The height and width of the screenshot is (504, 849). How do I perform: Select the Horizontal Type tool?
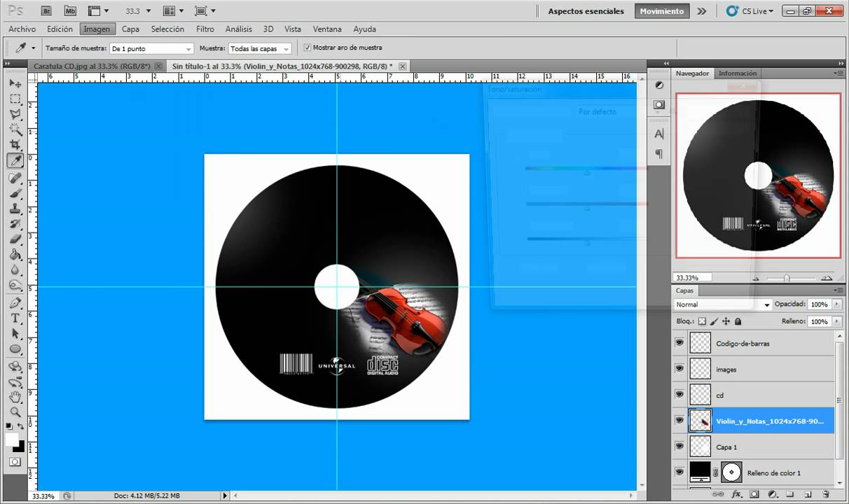click(x=15, y=318)
